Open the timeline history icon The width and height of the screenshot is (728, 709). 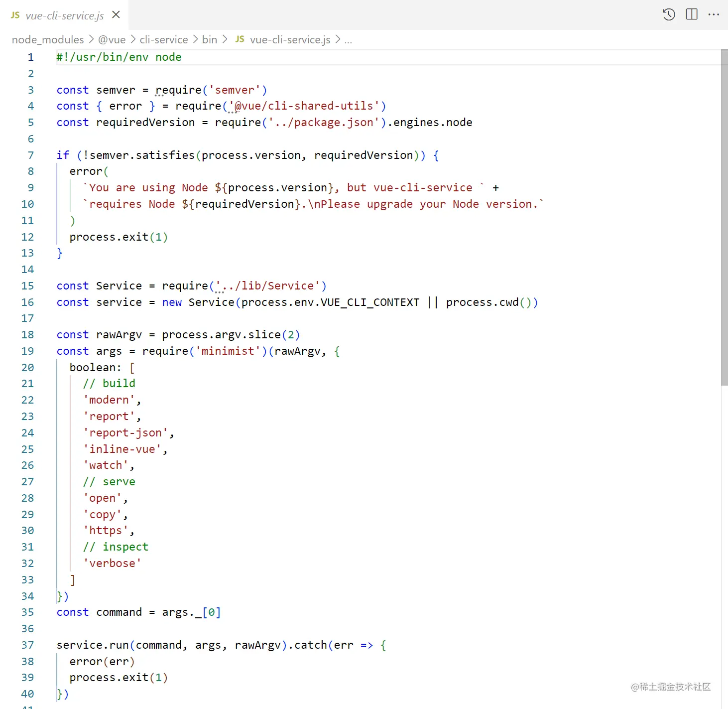[x=669, y=14]
